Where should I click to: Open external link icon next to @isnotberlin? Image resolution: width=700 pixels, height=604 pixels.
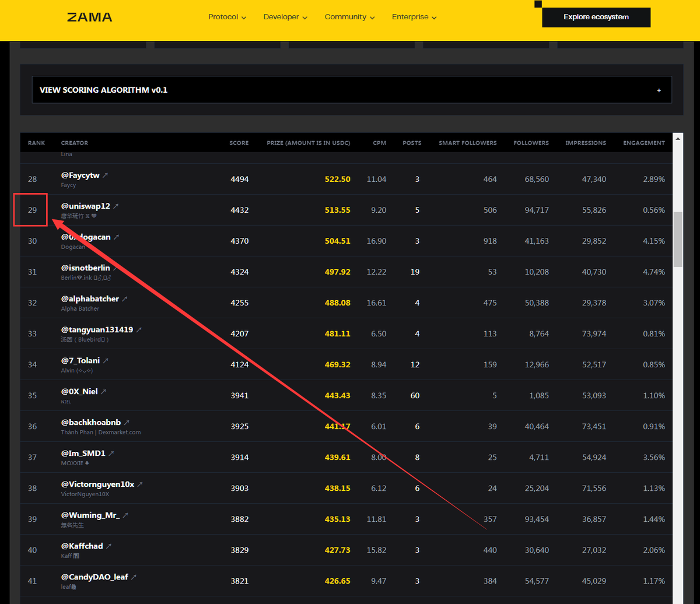(x=116, y=268)
